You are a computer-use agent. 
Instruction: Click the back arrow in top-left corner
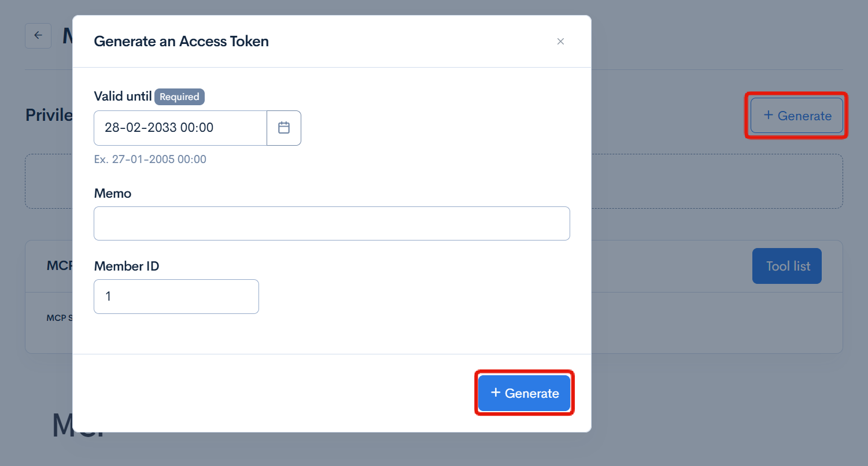coord(38,35)
